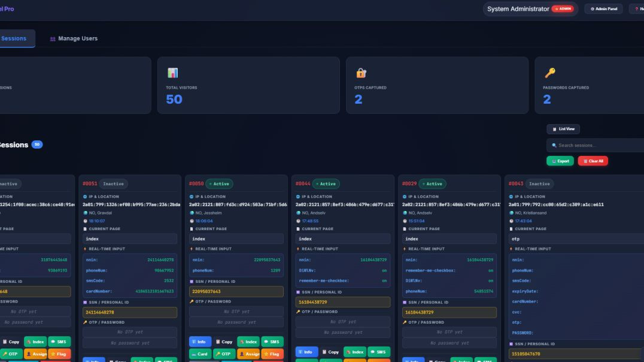Viewport: 644px width, 362px height.
Task: Click the Assign person icon on session #0050
Action: tap(250, 352)
